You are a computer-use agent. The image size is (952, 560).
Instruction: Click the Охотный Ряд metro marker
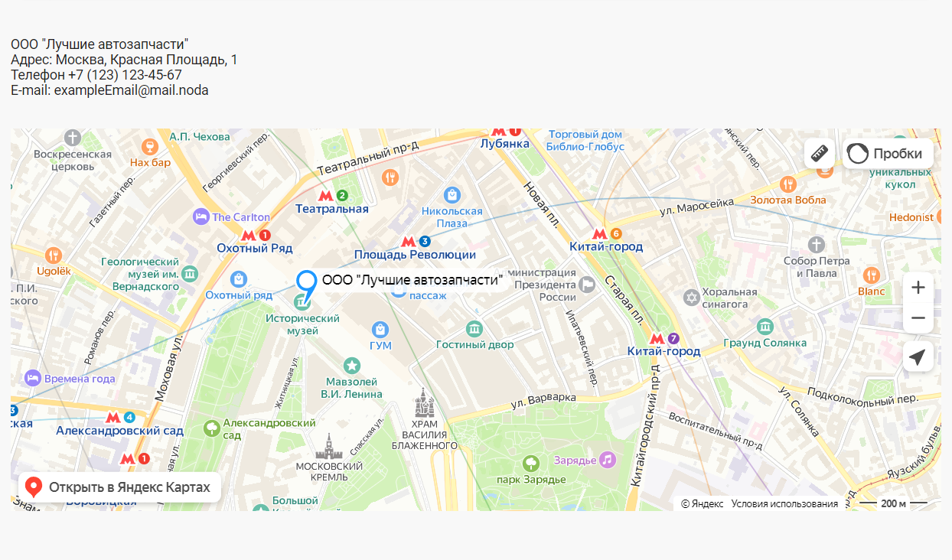coord(255,236)
